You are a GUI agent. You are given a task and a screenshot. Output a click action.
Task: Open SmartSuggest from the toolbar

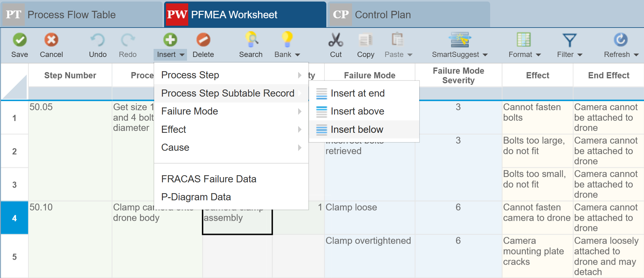click(460, 40)
